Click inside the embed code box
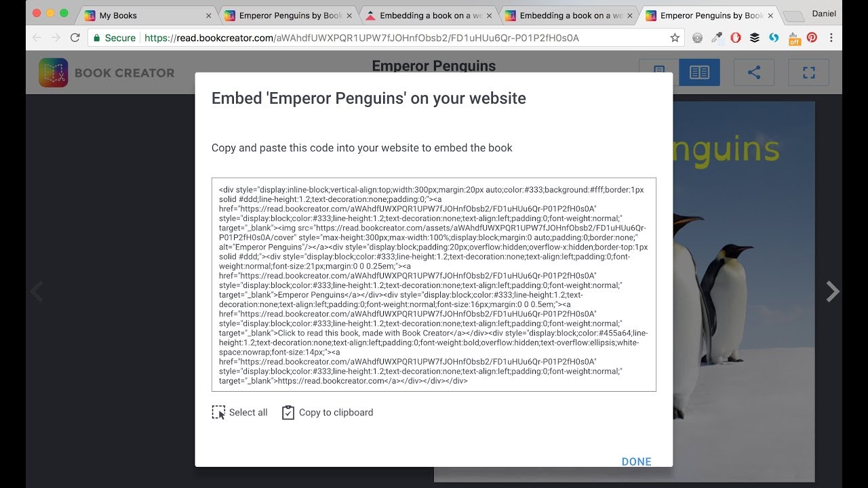This screenshot has width=868, height=488. tap(434, 285)
